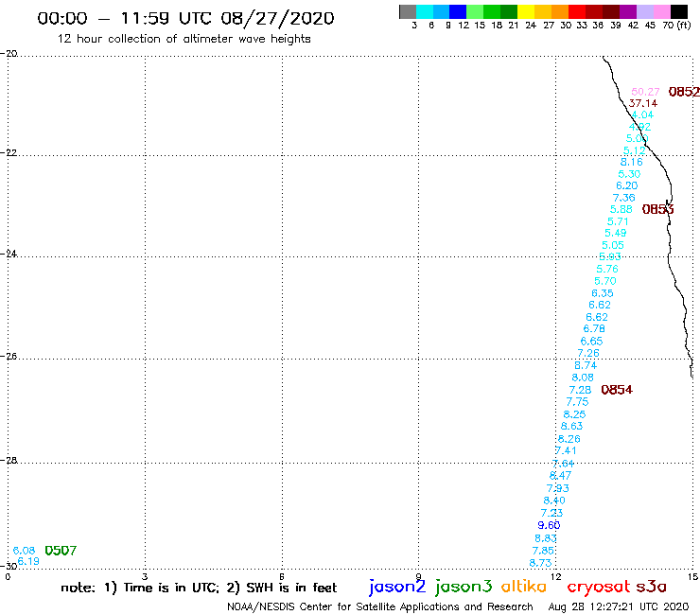Click the 7.93 wave height value
700x615 pixels.
click(x=557, y=488)
